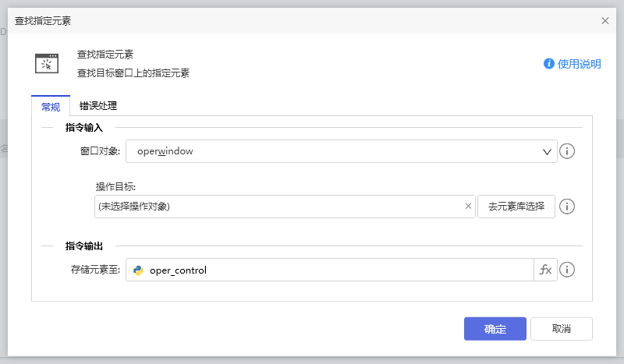Close the 查找指定元素 dialog window
The height and width of the screenshot is (364, 624).
tap(605, 21)
